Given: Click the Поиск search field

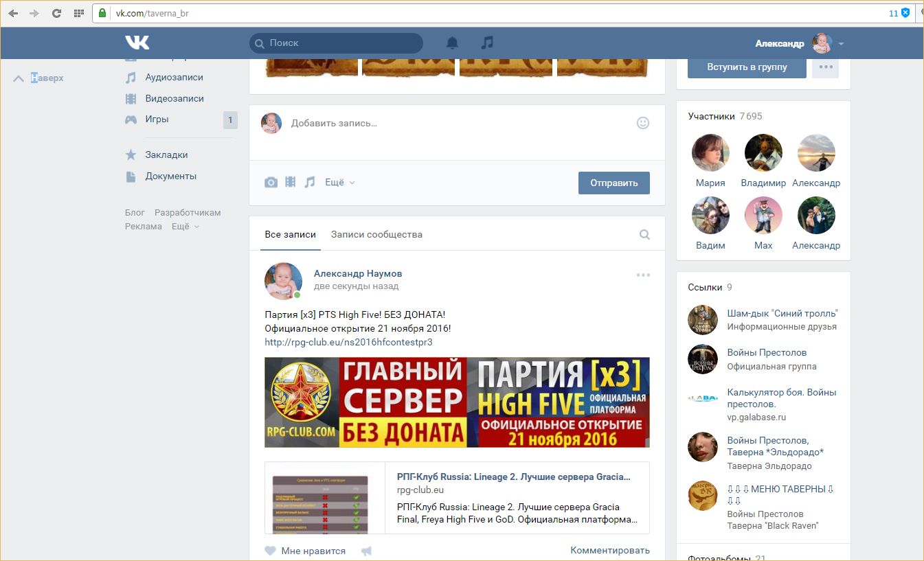Looking at the screenshot, I should (337, 43).
